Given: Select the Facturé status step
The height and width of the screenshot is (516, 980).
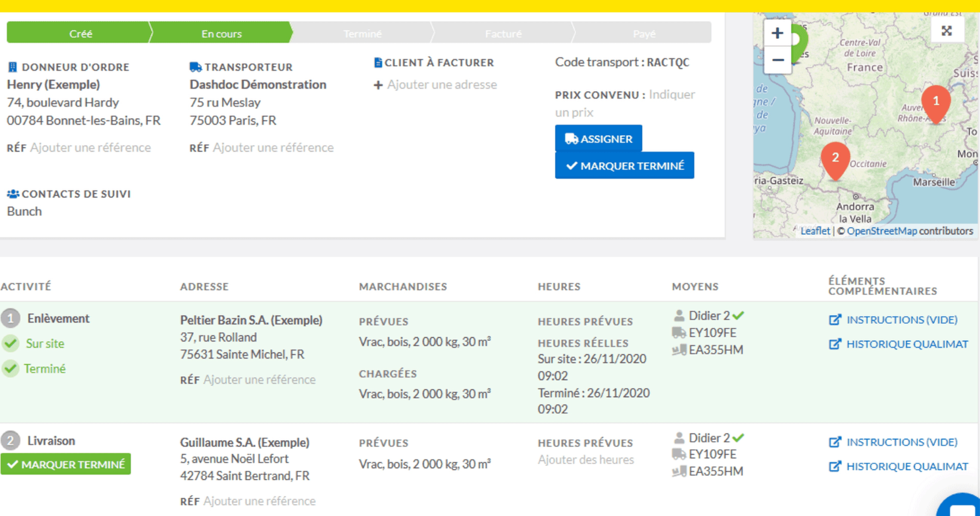Looking at the screenshot, I should 503,34.
